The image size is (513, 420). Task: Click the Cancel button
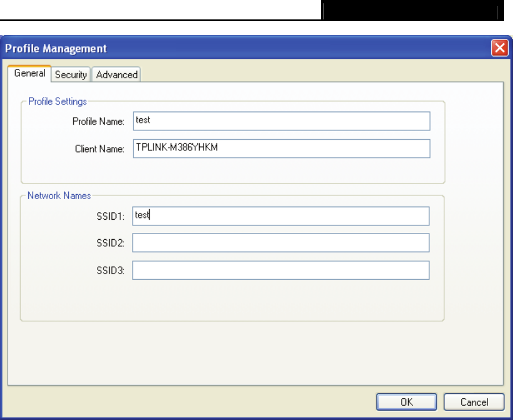tap(474, 402)
